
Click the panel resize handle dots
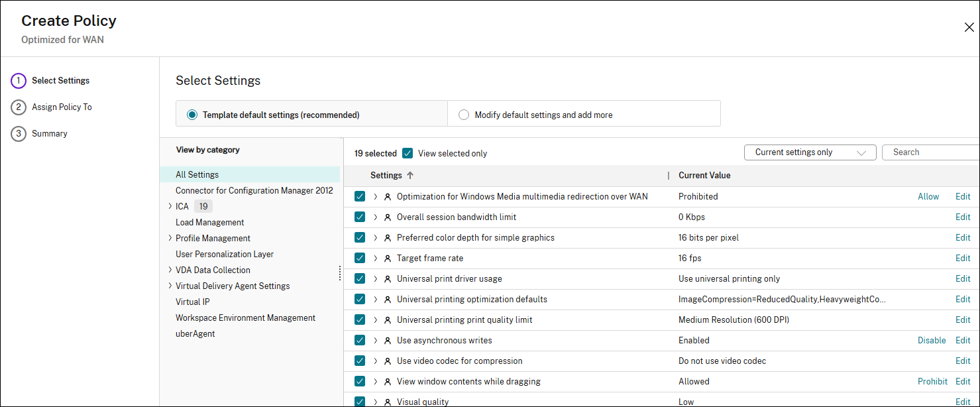[x=340, y=273]
